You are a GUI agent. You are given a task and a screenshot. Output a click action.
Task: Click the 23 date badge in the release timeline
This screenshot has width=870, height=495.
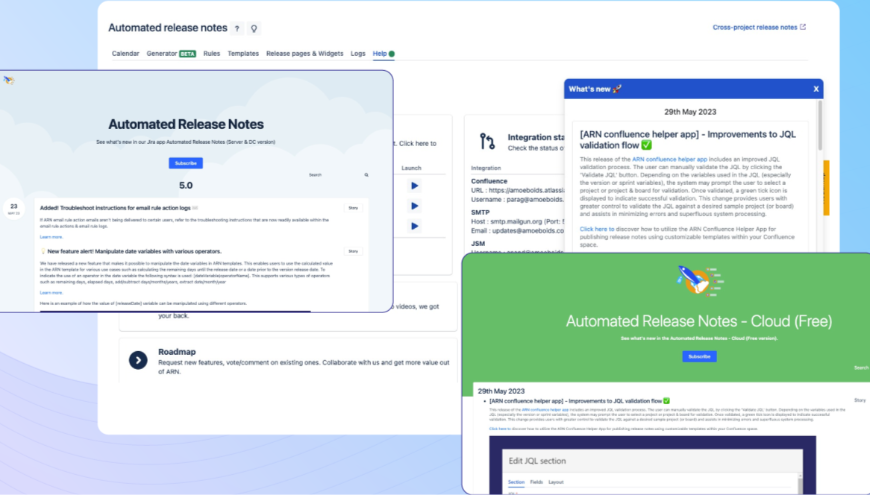[13, 208]
